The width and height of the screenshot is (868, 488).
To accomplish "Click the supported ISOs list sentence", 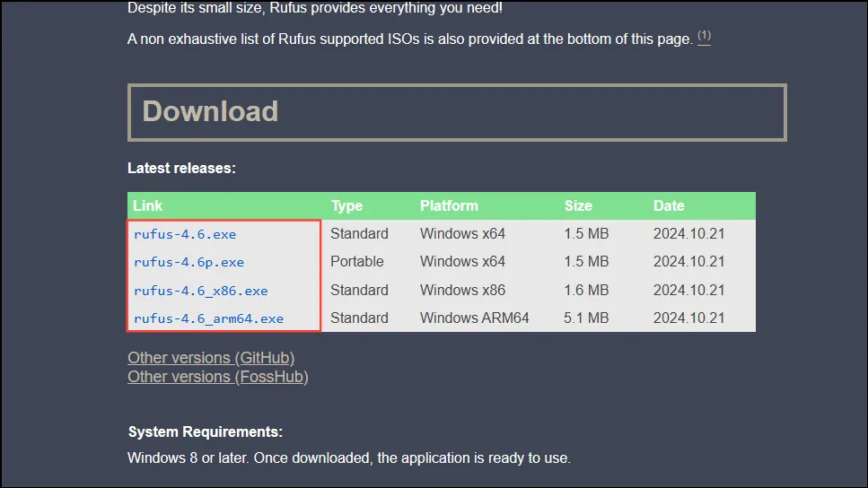I will 410,39.
